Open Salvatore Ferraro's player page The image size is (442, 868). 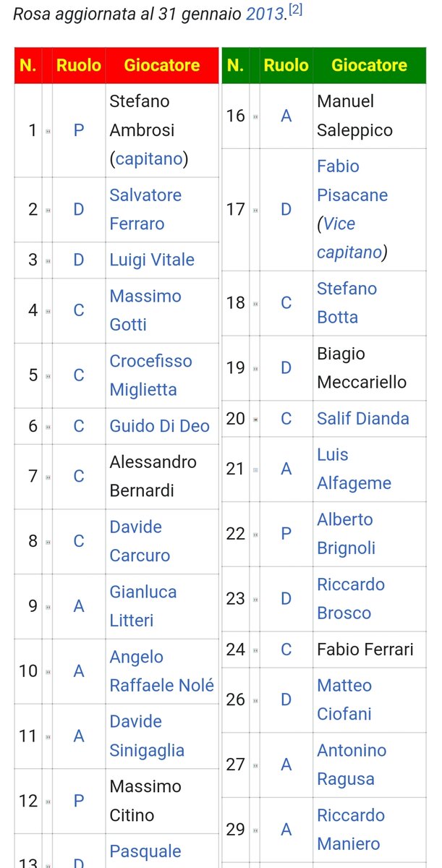pos(145,210)
